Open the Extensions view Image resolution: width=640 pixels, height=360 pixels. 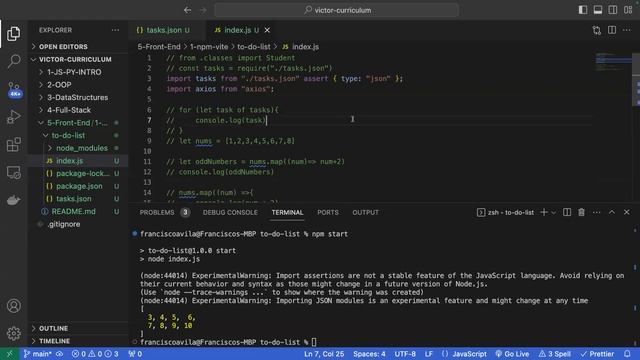[x=13, y=144]
